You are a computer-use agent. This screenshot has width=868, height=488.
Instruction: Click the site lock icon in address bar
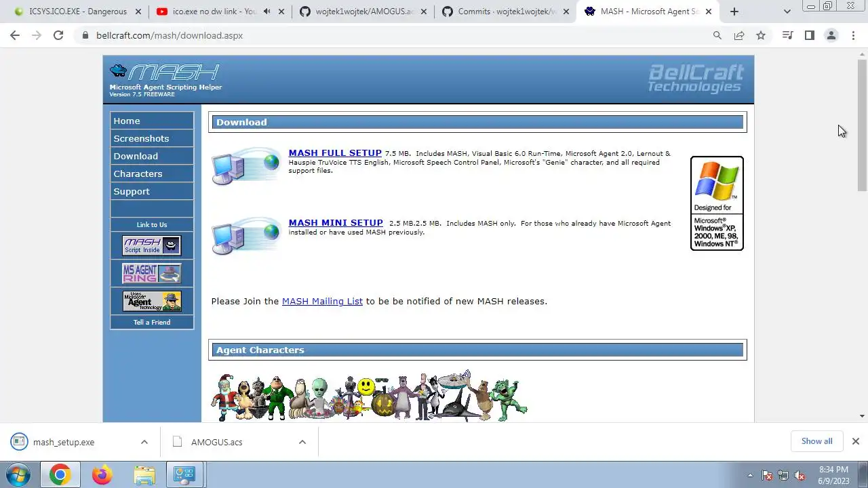85,35
